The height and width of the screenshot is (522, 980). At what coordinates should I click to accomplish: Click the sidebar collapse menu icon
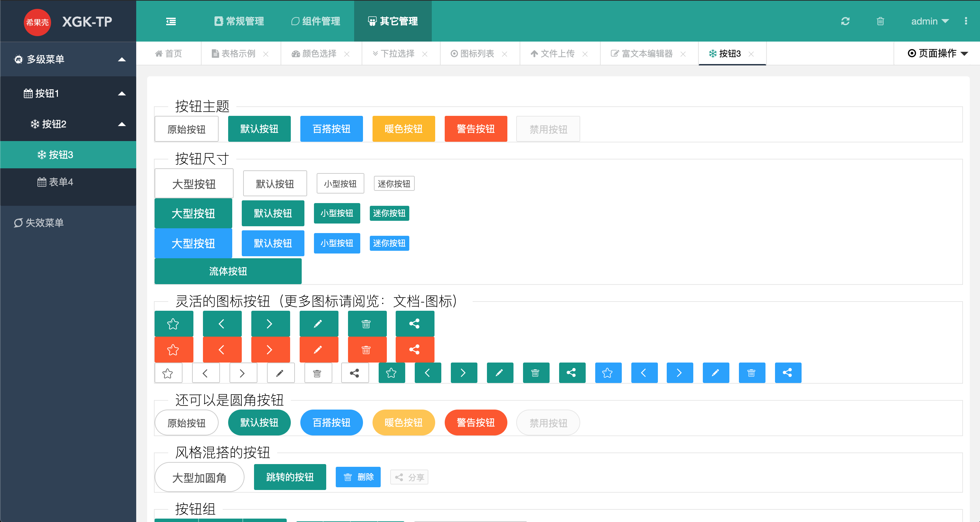(x=171, y=21)
